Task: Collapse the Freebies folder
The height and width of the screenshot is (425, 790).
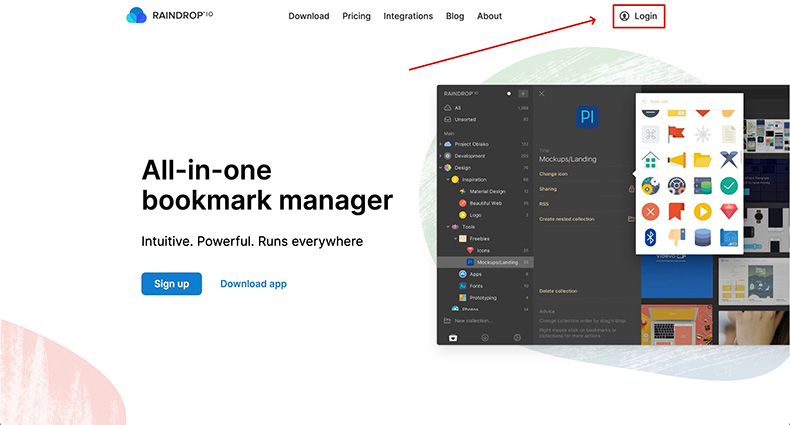Action: (455, 239)
